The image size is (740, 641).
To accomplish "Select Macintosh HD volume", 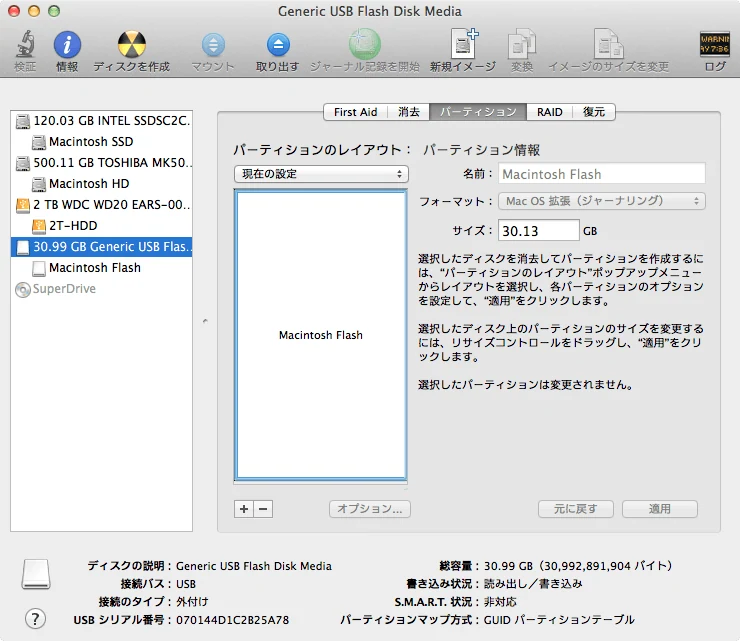I will (x=101, y=184).
